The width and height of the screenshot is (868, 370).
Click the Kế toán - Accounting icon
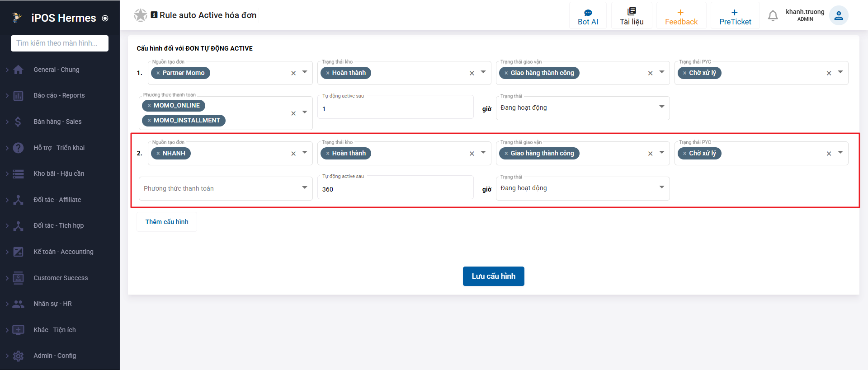(18, 252)
